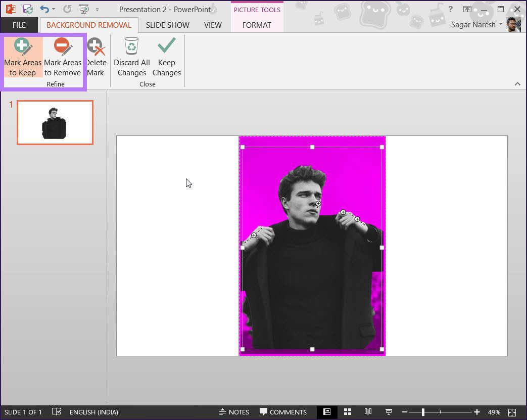Choose the Delete Mark tool
The width and height of the screenshot is (527, 420).
click(x=96, y=57)
